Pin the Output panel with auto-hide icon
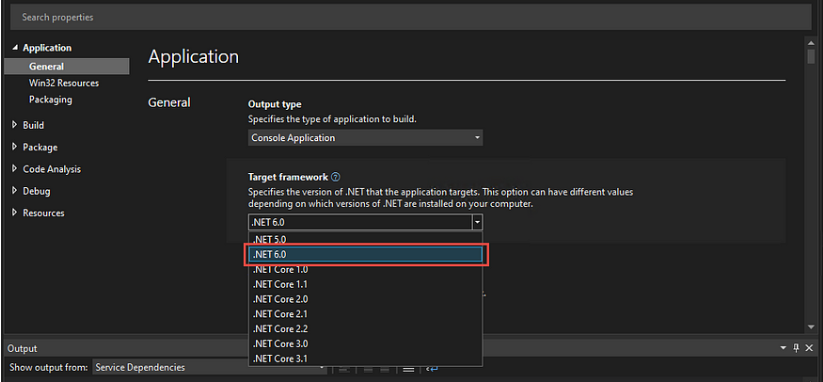The width and height of the screenshot is (823, 382). pos(796,348)
